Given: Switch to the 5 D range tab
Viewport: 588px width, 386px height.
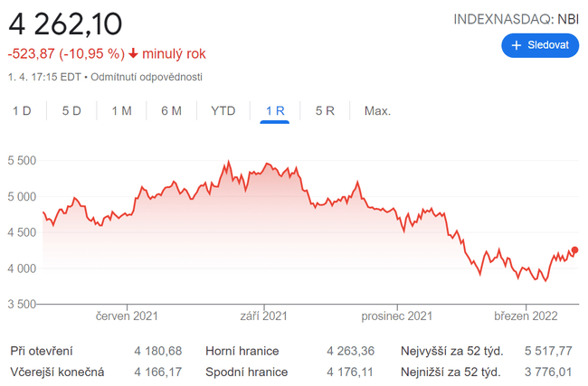Looking at the screenshot, I should point(71,111).
